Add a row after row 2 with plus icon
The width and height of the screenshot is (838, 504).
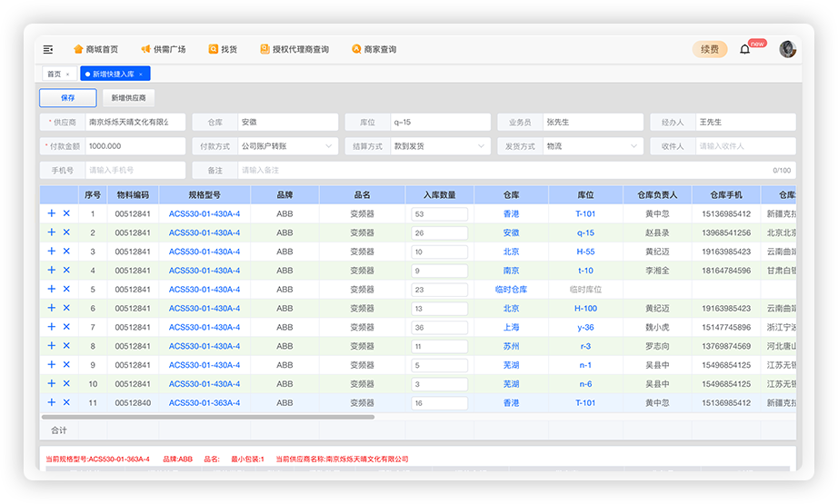[x=51, y=232]
